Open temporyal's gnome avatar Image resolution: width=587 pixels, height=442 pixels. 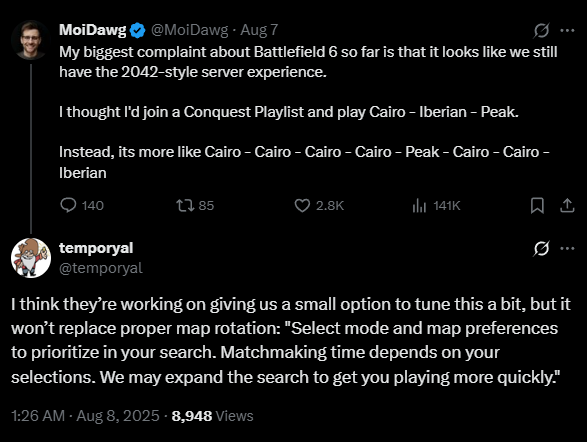(x=31, y=258)
